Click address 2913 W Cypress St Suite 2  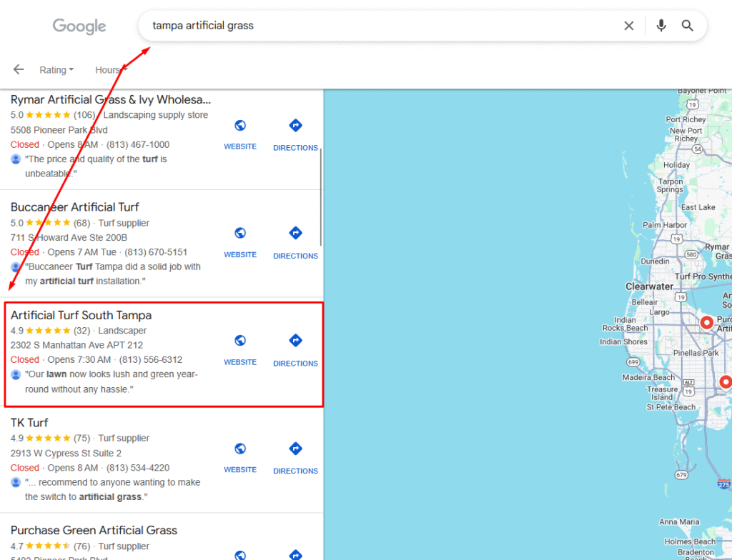click(x=66, y=454)
